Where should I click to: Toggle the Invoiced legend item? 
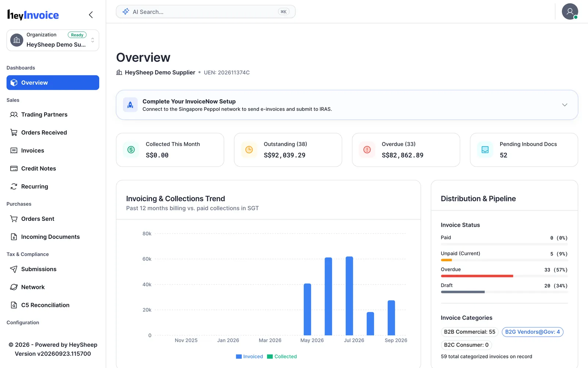(x=250, y=357)
